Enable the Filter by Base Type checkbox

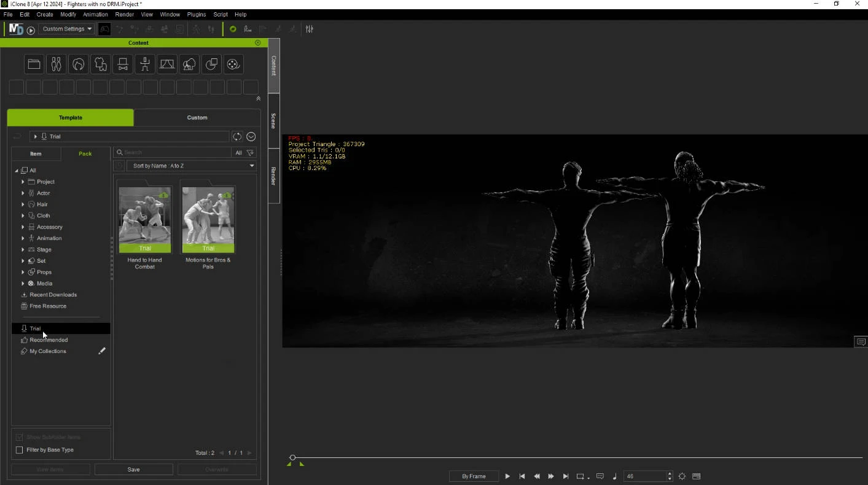[x=19, y=450]
